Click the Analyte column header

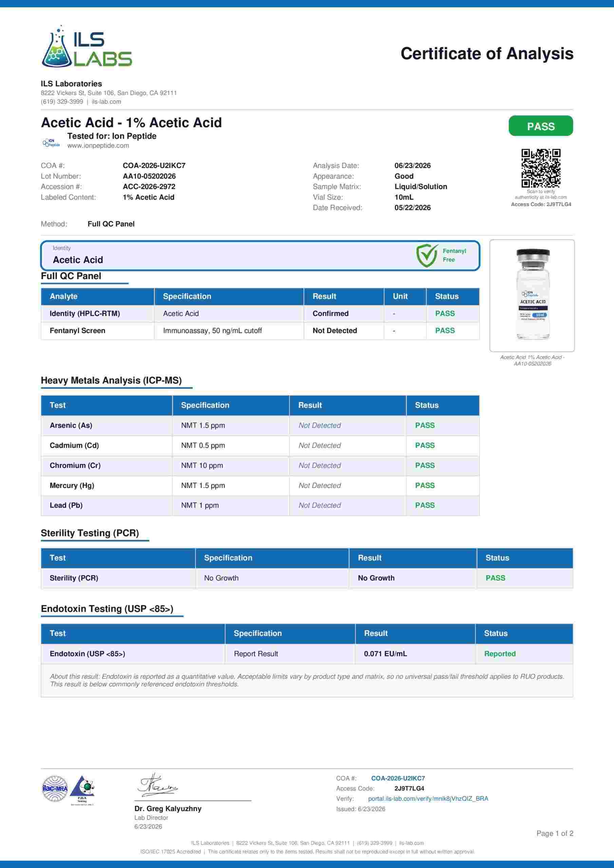[98, 296]
